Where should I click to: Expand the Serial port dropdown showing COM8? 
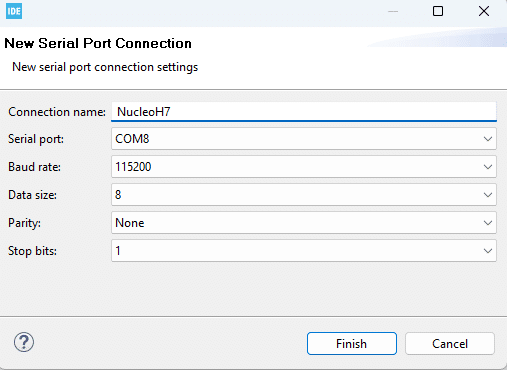304,139
